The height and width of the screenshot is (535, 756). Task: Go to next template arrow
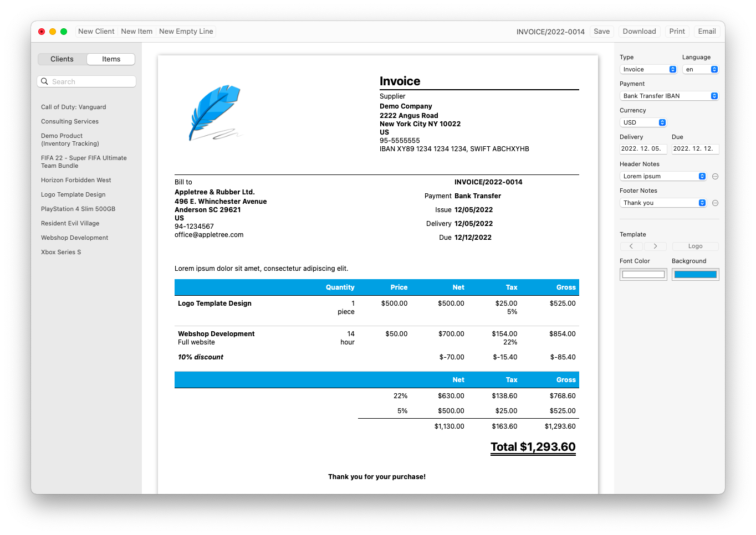[655, 246]
